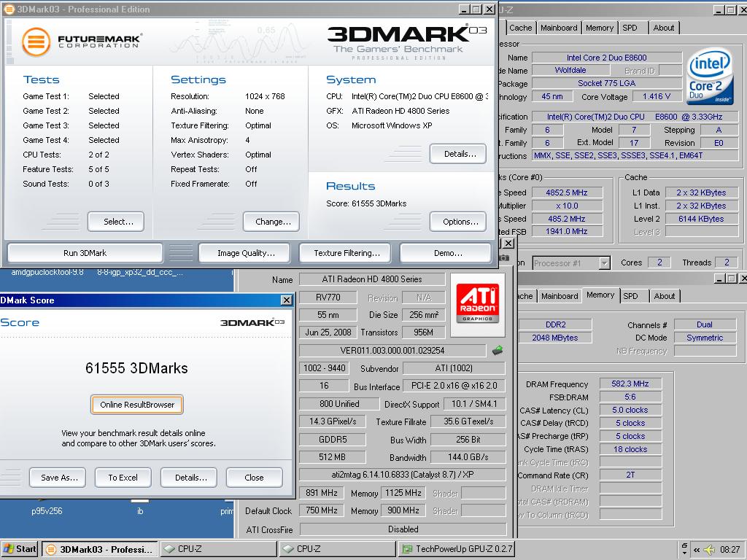Click the system tray airplane icon
The height and width of the screenshot is (560, 747).
709,550
